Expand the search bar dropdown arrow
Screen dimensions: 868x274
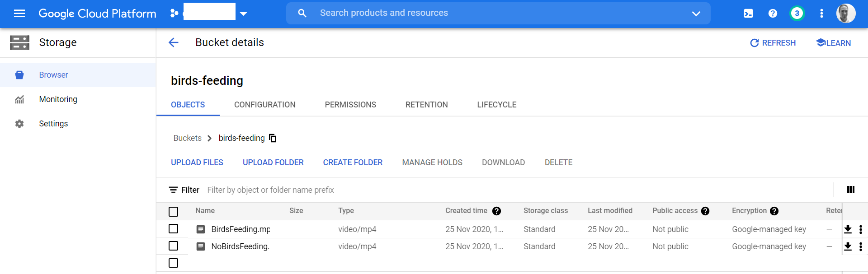click(696, 14)
